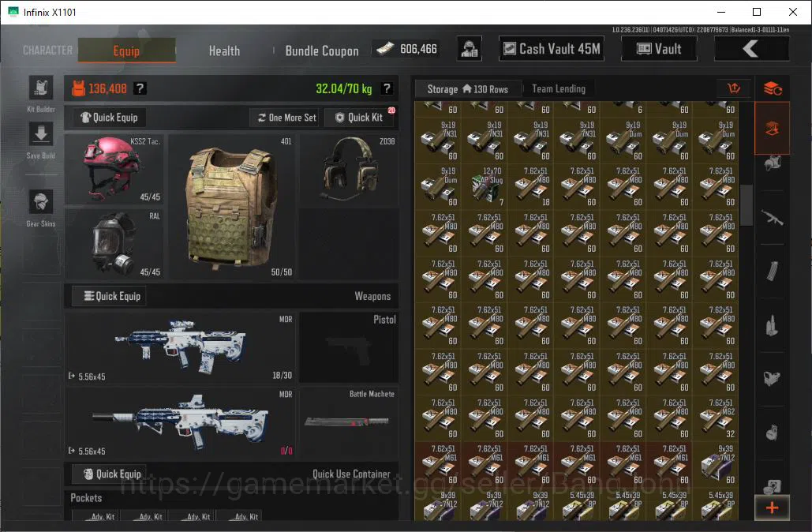Open Gear Skins icon
The image size is (812, 532).
pos(41,201)
